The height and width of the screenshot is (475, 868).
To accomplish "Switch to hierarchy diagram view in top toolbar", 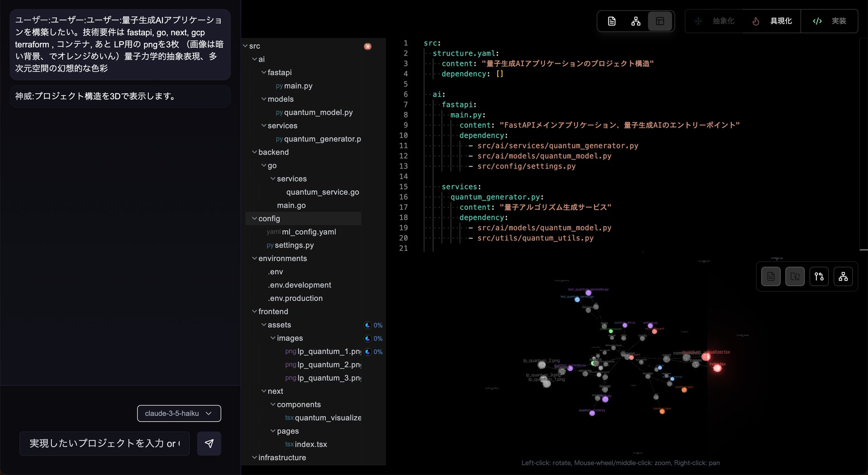I will click(636, 21).
